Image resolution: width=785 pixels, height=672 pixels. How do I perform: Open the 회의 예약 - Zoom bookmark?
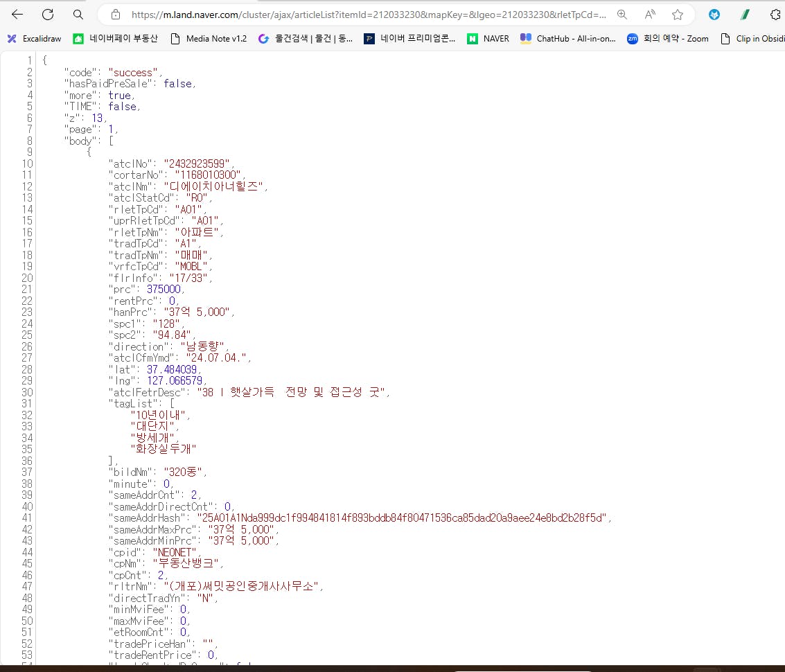click(668, 39)
